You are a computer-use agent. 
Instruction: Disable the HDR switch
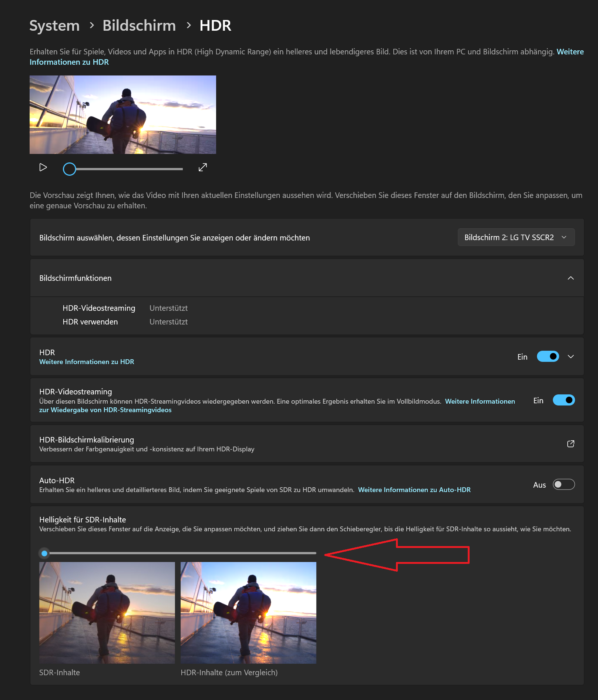coord(548,356)
